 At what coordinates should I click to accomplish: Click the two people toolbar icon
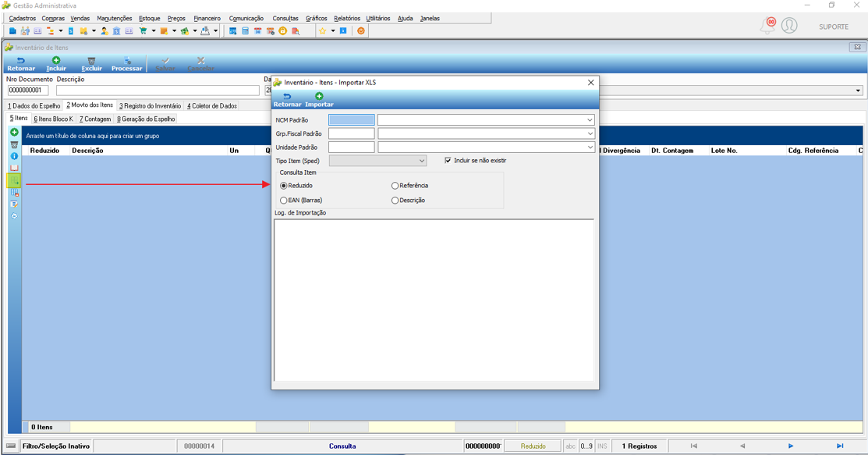click(x=25, y=31)
